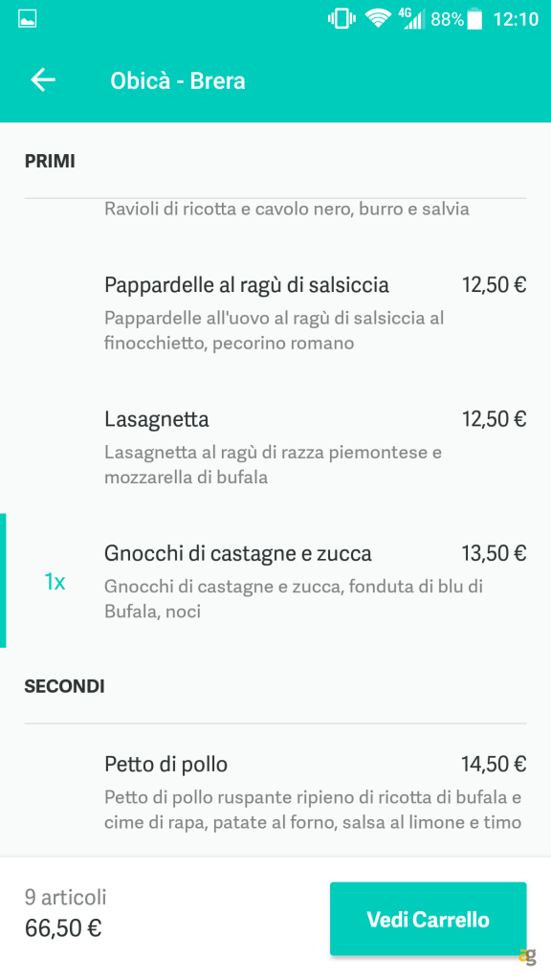Open the screenshot notification icon in status bar

(x=27, y=16)
